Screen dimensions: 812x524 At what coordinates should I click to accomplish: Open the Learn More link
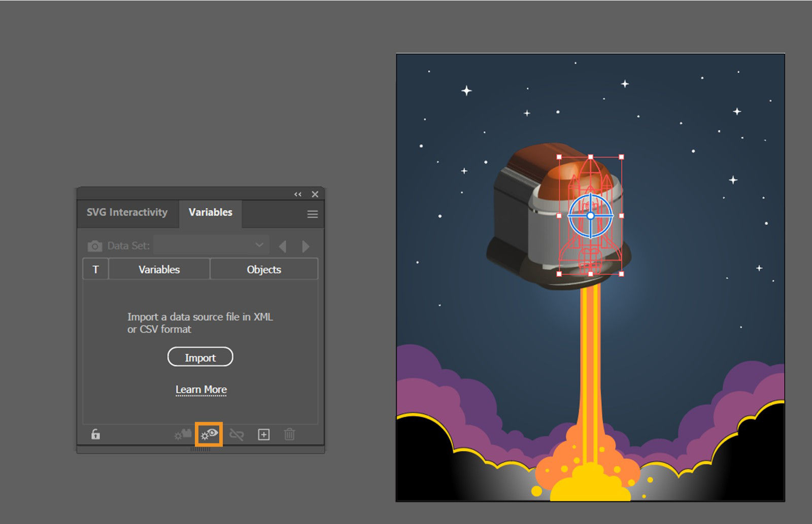tap(200, 389)
